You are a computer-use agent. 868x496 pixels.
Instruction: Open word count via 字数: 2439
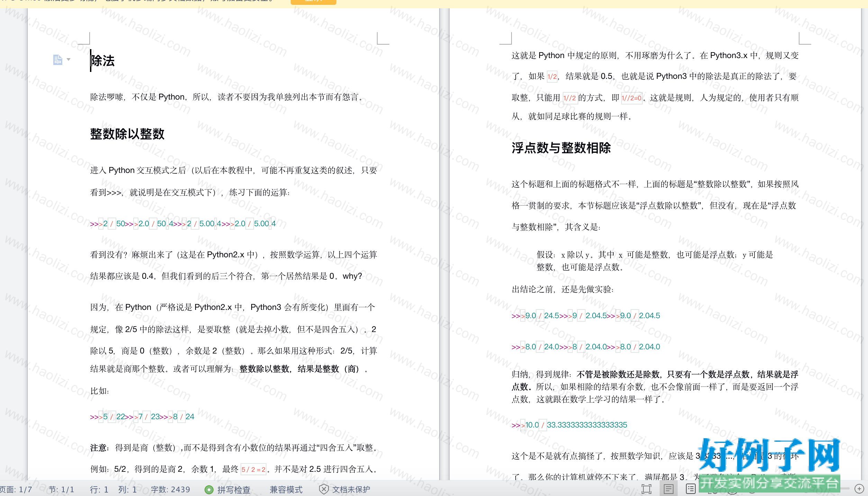pos(170,490)
